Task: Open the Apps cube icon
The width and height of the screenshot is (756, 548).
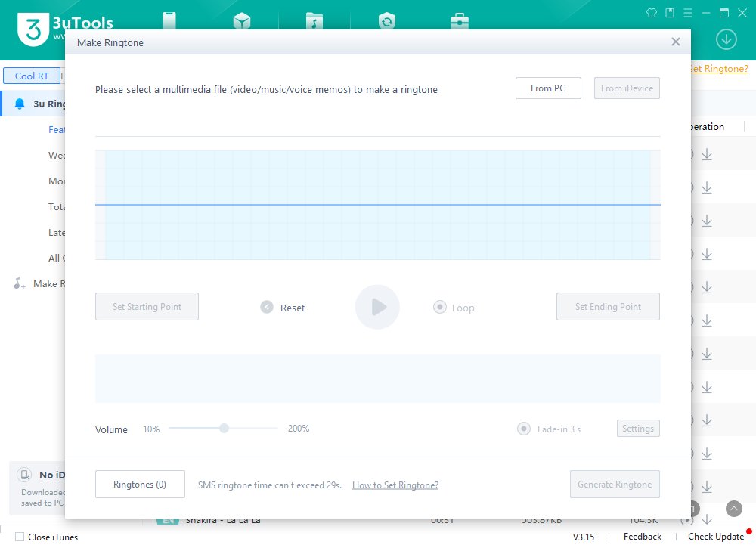Action: (x=242, y=20)
